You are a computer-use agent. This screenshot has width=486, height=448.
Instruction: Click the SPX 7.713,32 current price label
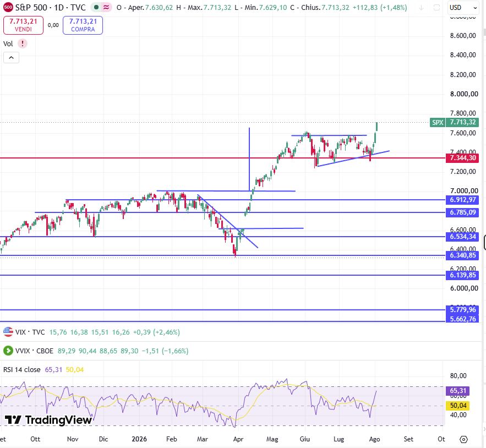click(x=455, y=123)
